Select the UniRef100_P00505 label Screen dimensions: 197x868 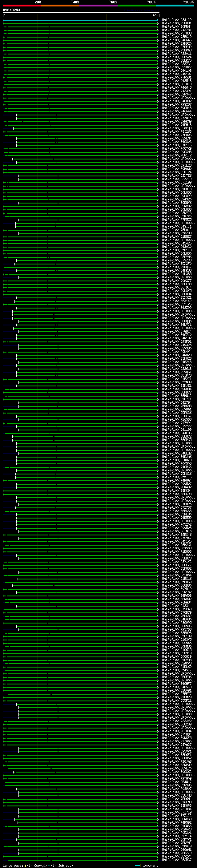click(x=176, y=463)
